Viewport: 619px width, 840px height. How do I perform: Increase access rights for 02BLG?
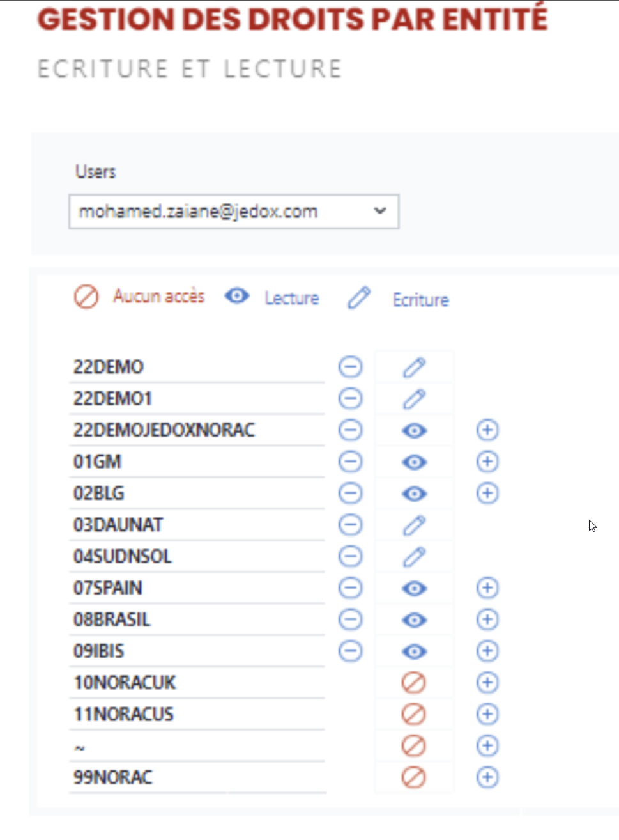pos(487,494)
